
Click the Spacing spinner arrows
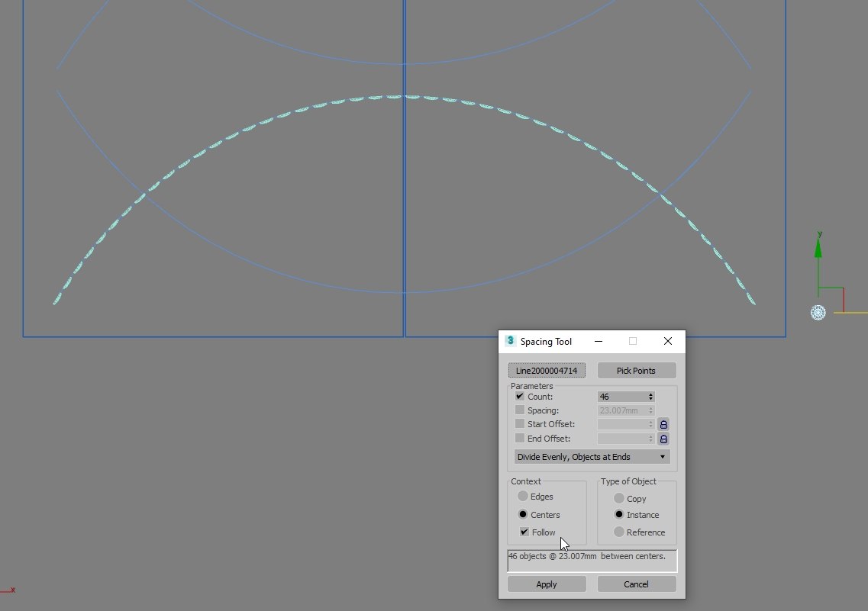coord(651,410)
